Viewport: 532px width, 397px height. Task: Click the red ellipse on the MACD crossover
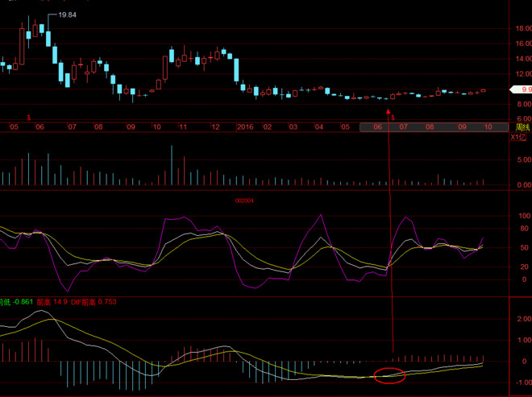tap(390, 374)
